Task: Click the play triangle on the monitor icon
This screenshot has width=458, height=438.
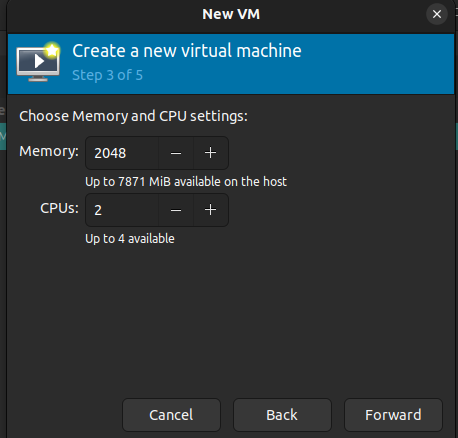Action: tap(39, 61)
